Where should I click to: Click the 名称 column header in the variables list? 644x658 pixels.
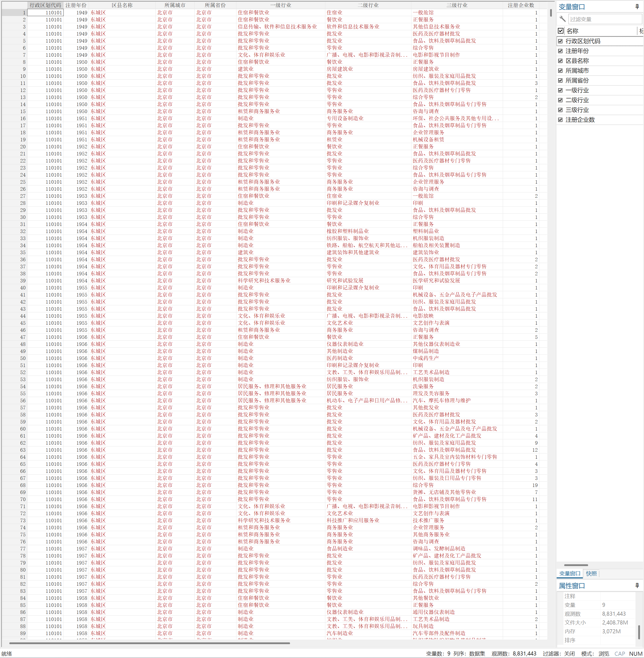572,31
